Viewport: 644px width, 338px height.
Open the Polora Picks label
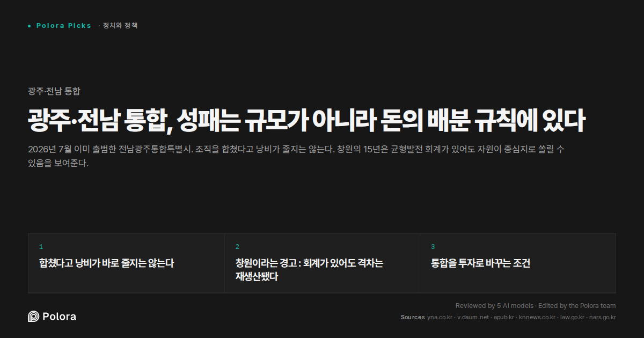pos(64,26)
